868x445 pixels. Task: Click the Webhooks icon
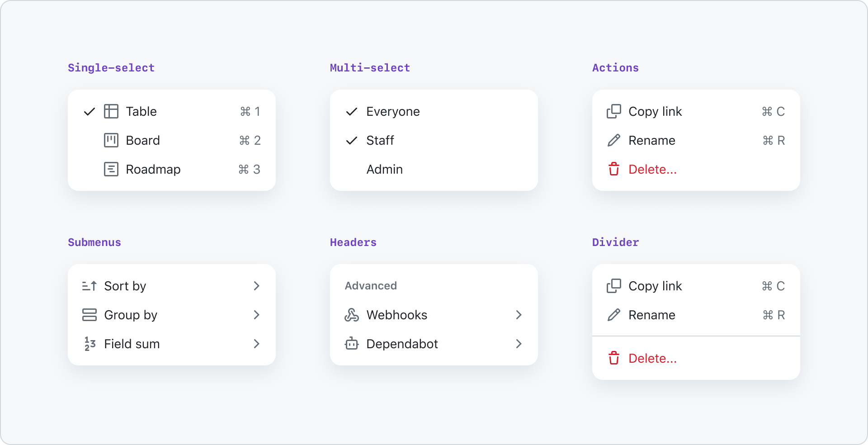(x=352, y=315)
